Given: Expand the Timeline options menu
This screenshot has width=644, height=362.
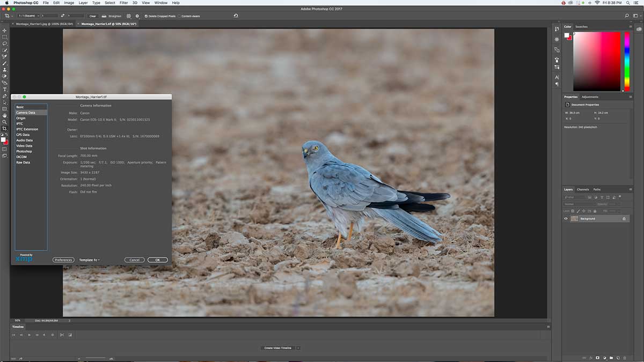Looking at the screenshot, I should [547, 327].
